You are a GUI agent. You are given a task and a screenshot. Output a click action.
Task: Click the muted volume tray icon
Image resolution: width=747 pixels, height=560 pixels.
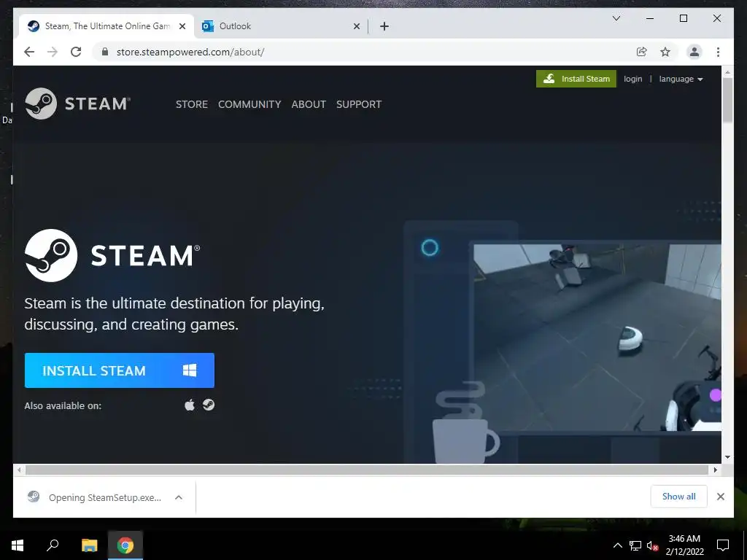pos(652,545)
